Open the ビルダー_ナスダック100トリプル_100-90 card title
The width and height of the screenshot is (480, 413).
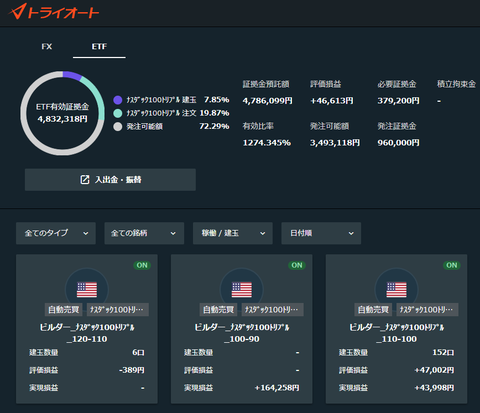click(x=242, y=333)
